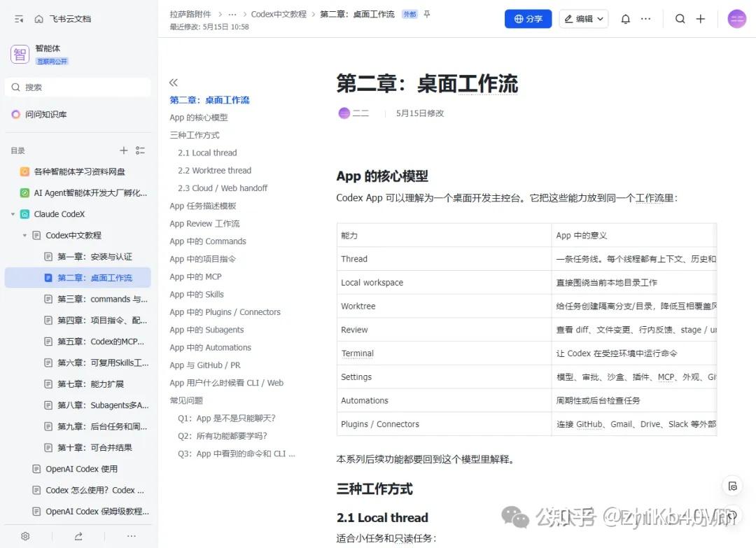
Task: Click the teal Claude CodeX folder icon
Action: click(24, 214)
